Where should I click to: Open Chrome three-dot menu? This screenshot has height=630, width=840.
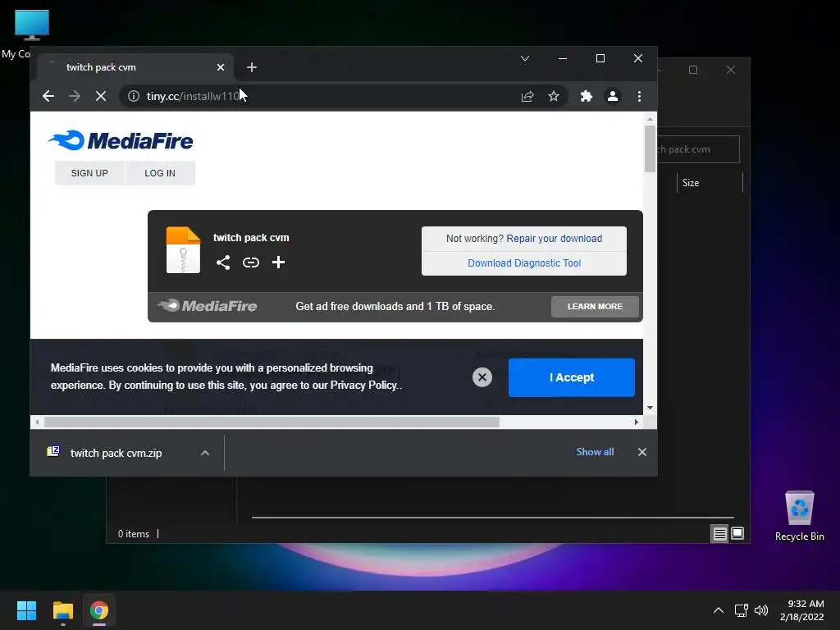(639, 96)
